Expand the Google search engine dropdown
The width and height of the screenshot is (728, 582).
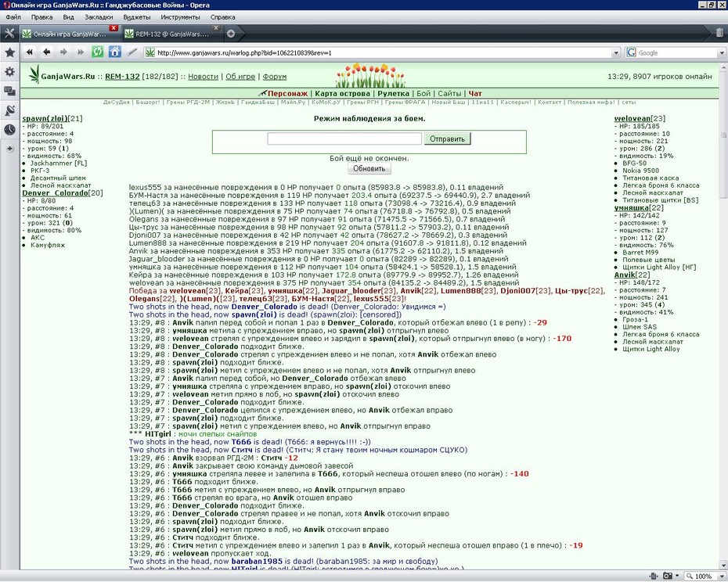pyautogui.click(x=722, y=53)
